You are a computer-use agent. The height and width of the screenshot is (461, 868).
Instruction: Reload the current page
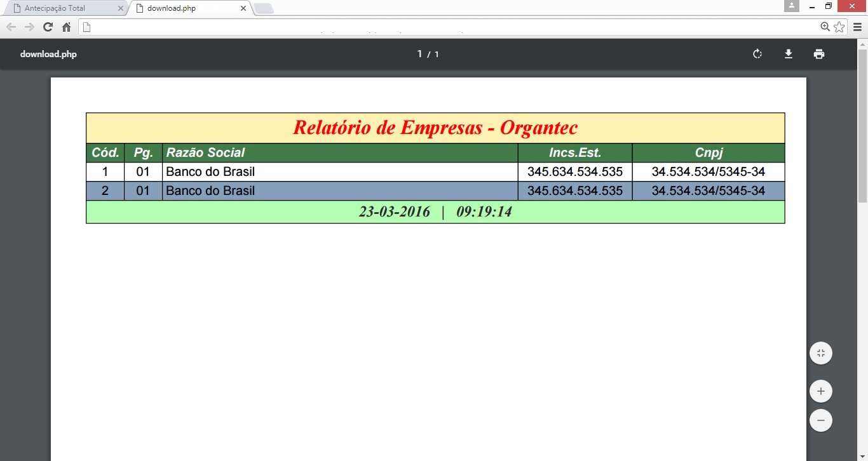(x=48, y=27)
